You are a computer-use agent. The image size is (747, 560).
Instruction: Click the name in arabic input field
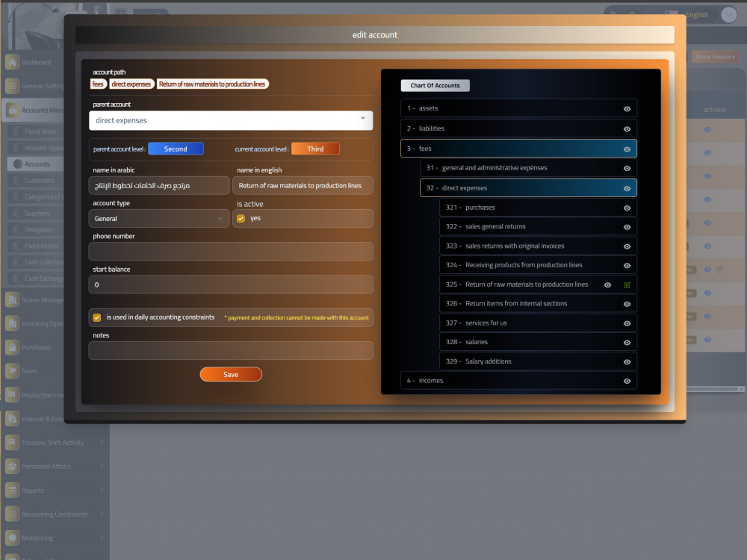click(x=158, y=186)
